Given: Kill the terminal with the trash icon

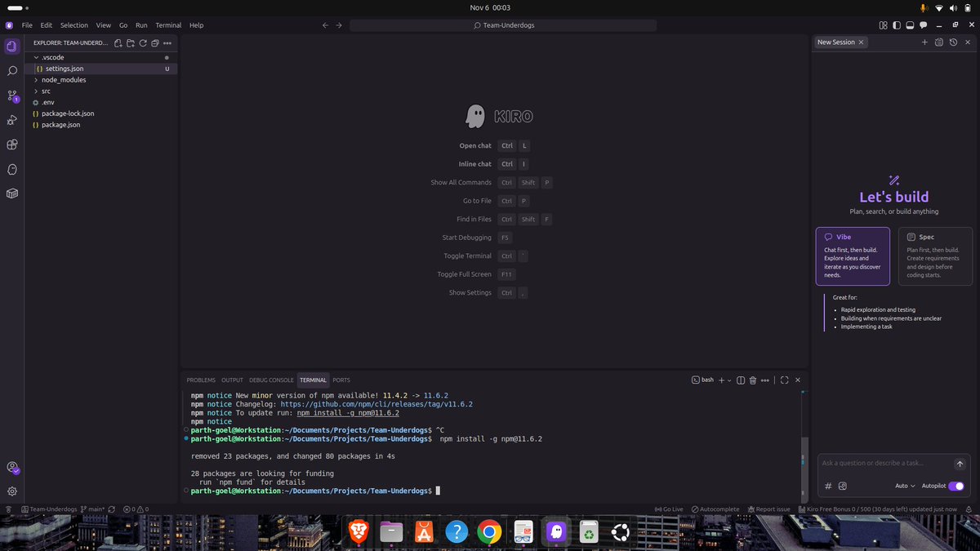Looking at the screenshot, I should [752, 380].
